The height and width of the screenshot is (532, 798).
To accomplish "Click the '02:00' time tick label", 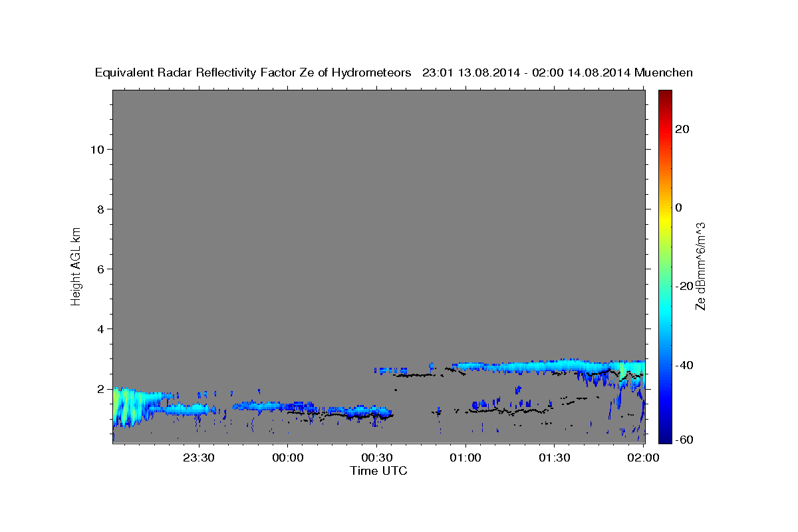I will [x=643, y=458].
